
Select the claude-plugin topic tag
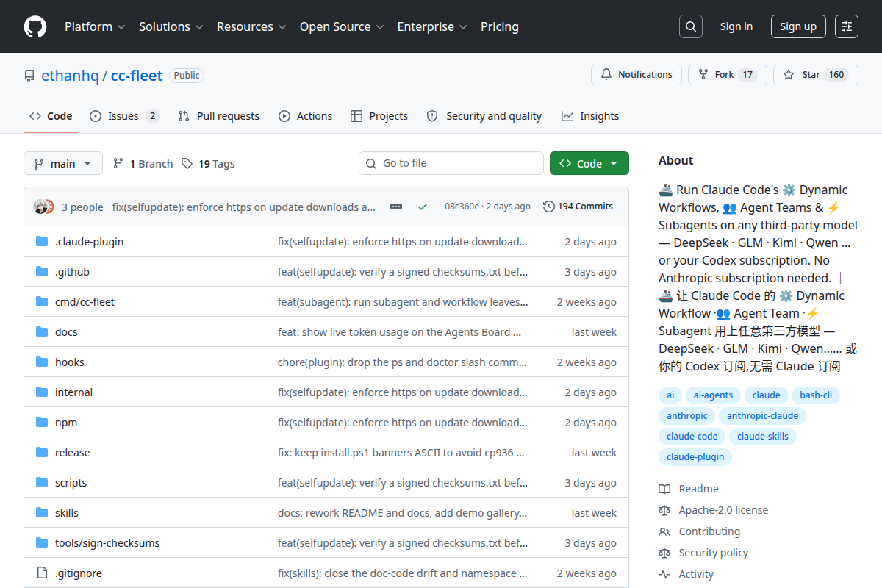tap(695, 456)
